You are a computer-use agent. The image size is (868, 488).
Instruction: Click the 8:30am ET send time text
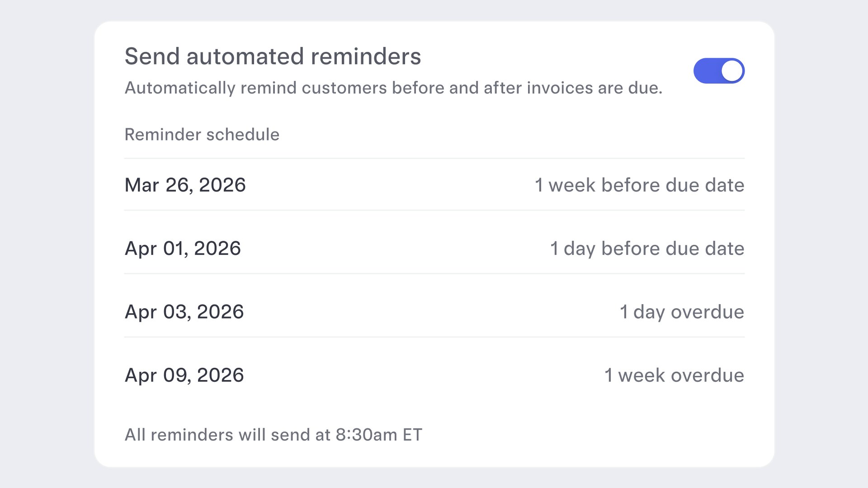pyautogui.click(x=273, y=435)
